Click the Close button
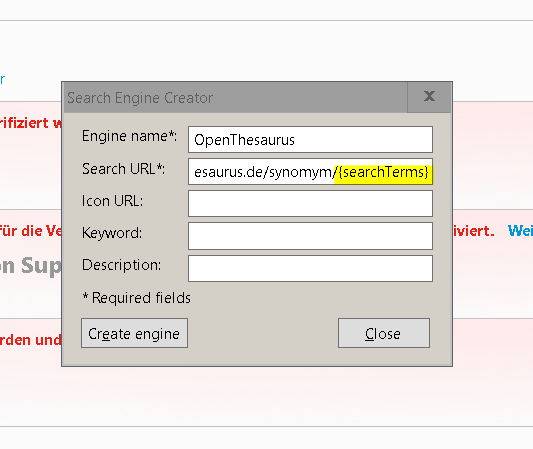Screen dimensions: 533x449 (384, 333)
